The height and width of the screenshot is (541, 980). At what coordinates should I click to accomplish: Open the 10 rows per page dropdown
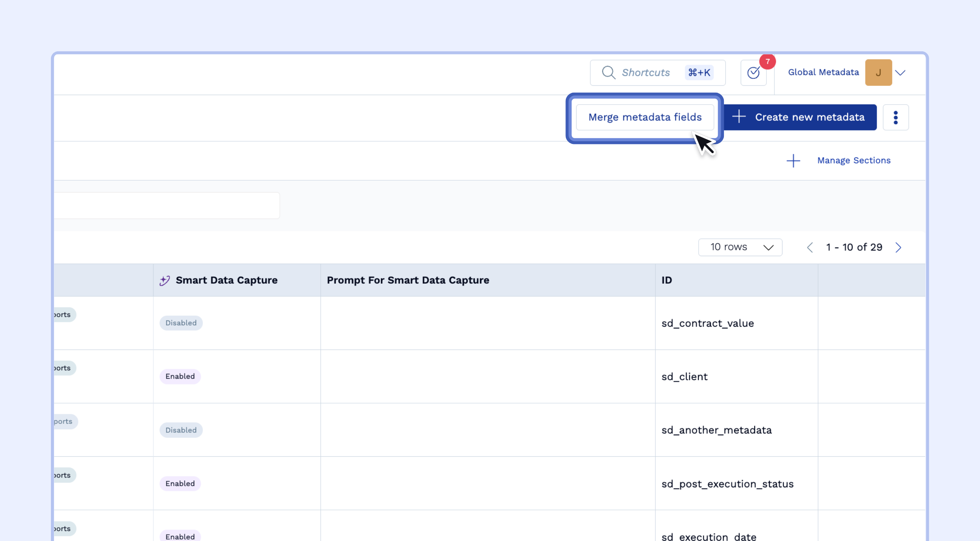(x=740, y=247)
